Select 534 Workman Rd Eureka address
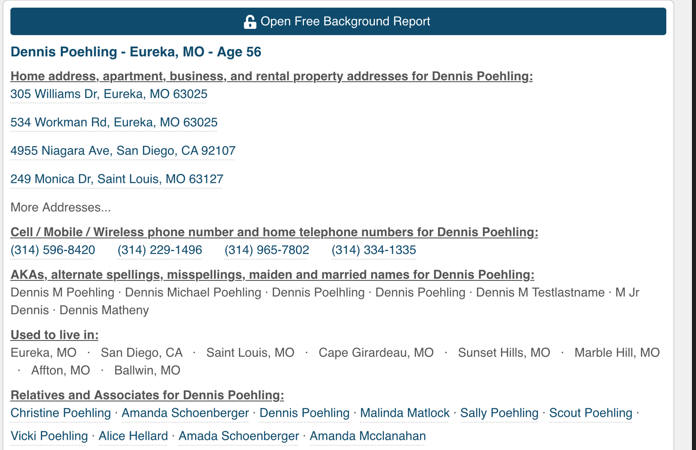 tap(114, 122)
